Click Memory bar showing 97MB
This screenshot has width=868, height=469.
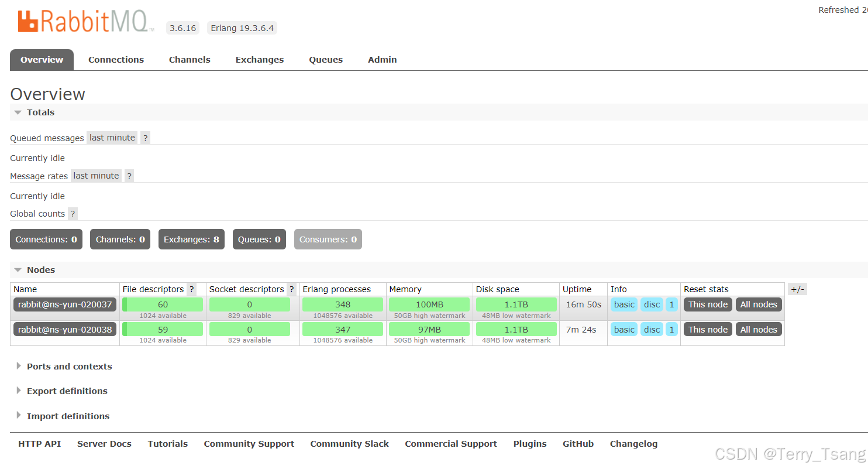pos(429,330)
